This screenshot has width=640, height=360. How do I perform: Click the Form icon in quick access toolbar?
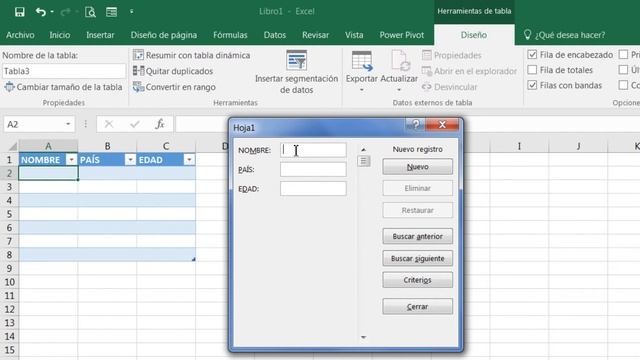(111, 12)
